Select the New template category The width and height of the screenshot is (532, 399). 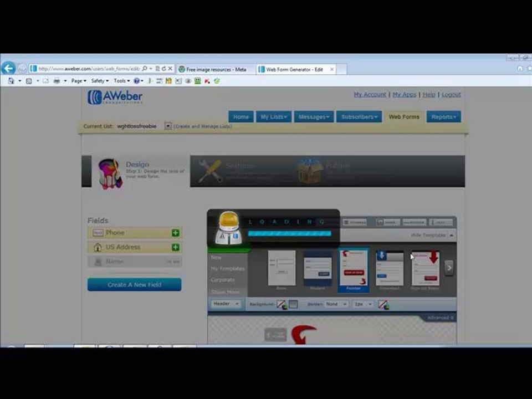tap(216, 258)
